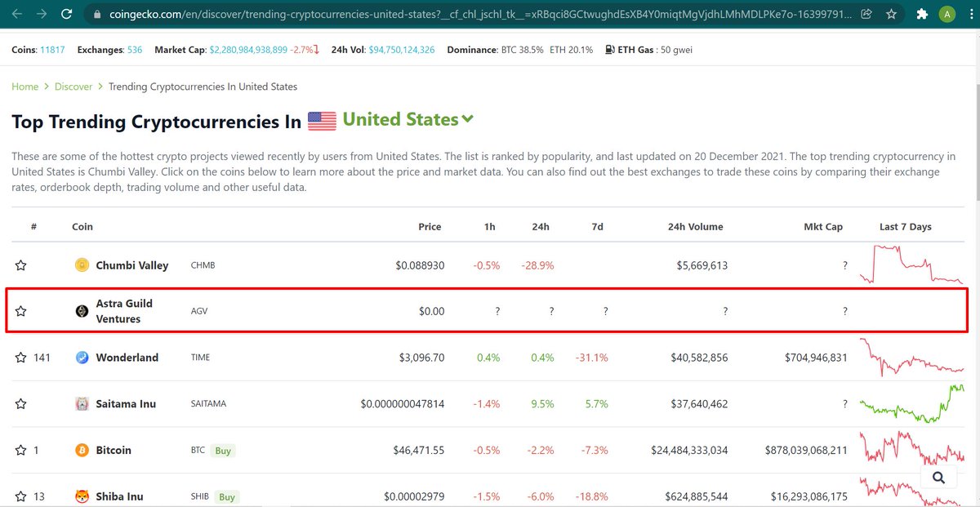Sort by the Price column header
The width and height of the screenshot is (980, 507).
pos(430,227)
